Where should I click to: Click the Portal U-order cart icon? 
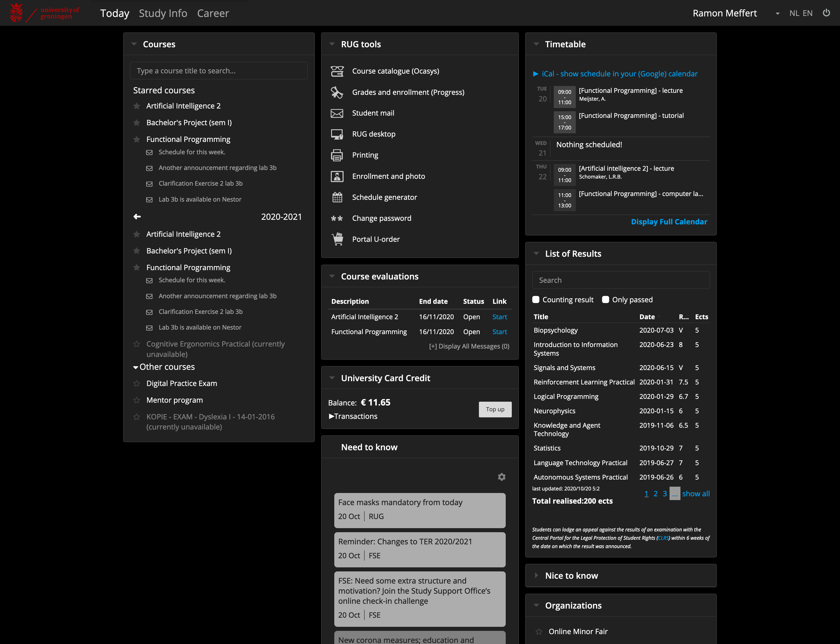point(337,239)
